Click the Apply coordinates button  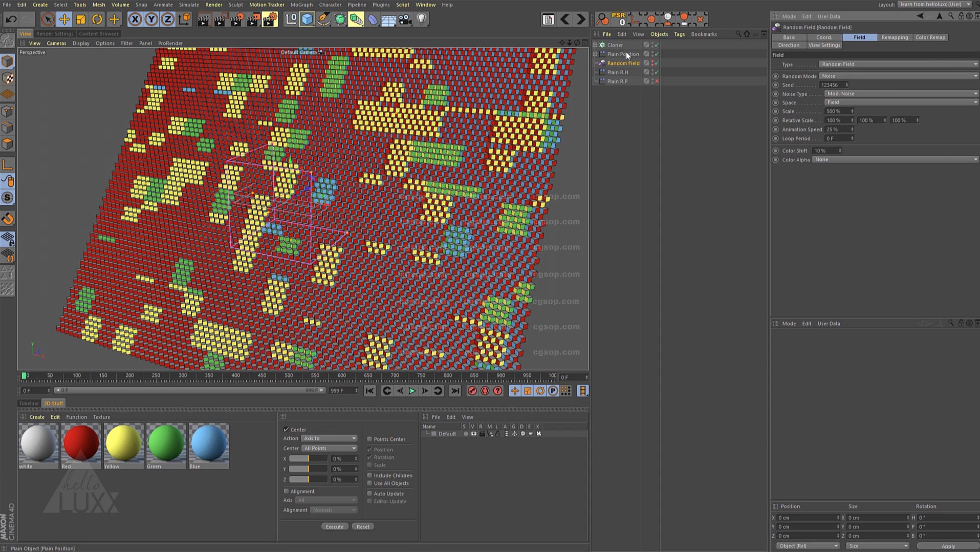(948, 546)
